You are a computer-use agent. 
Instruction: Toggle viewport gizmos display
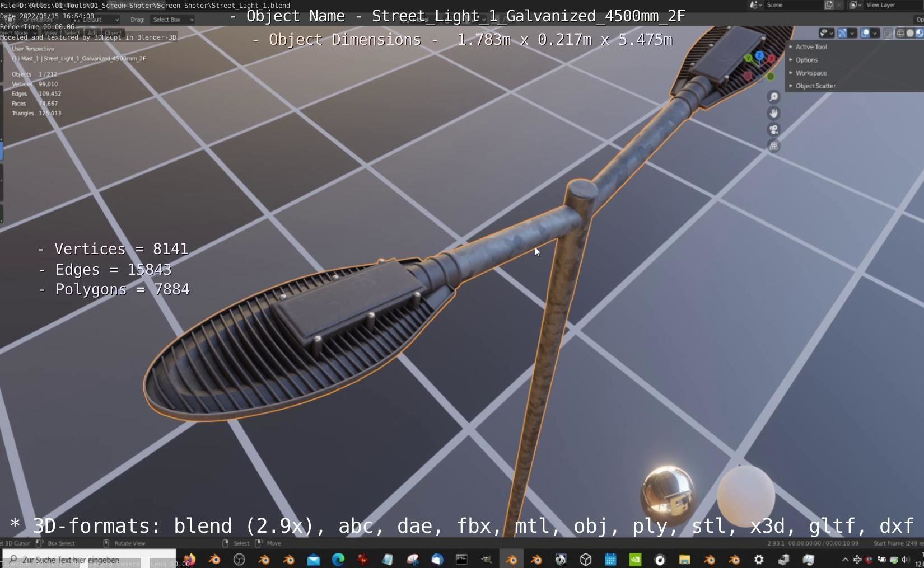842,33
